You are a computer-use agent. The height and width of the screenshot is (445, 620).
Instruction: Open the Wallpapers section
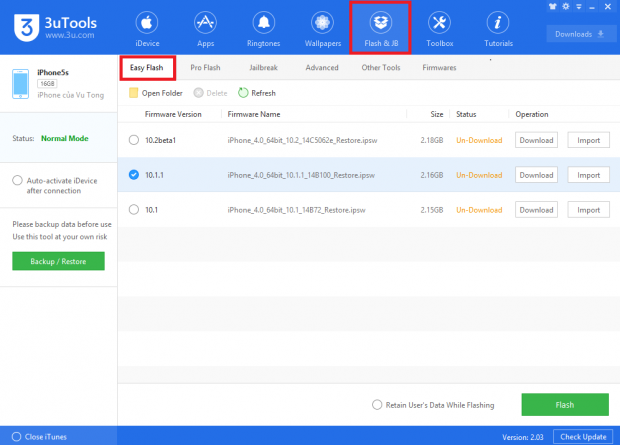tap(323, 29)
